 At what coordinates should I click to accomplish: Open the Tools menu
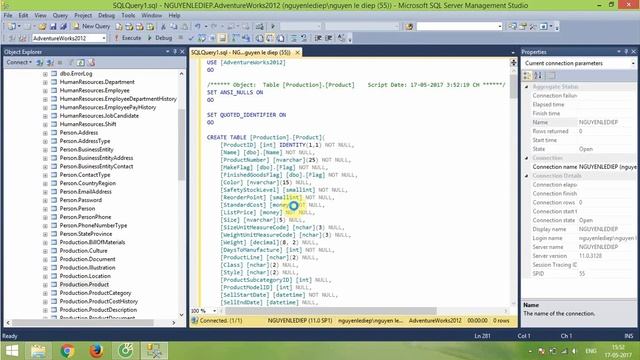click(128, 15)
